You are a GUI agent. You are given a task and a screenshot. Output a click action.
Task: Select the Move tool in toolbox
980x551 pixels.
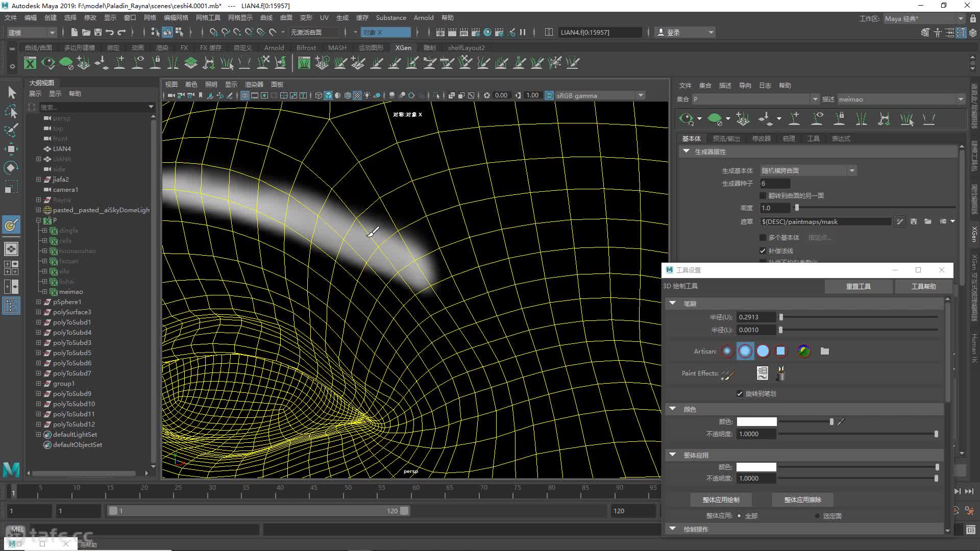click(11, 149)
